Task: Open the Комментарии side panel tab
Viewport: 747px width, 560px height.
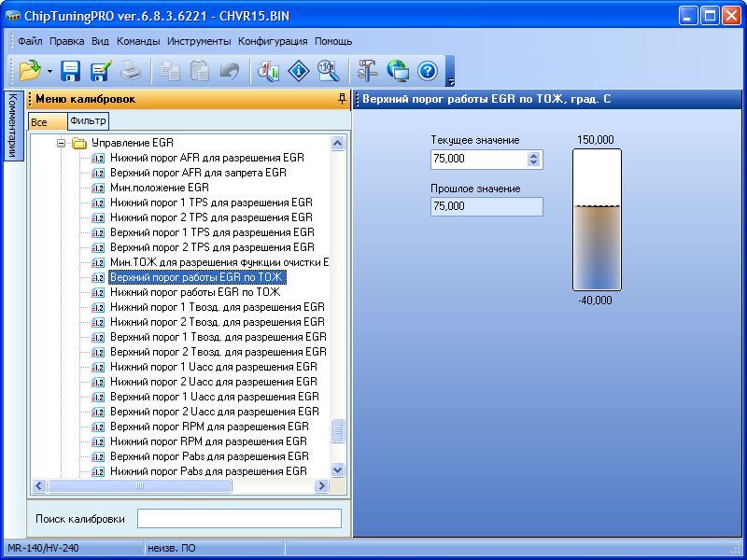Action: point(12,125)
